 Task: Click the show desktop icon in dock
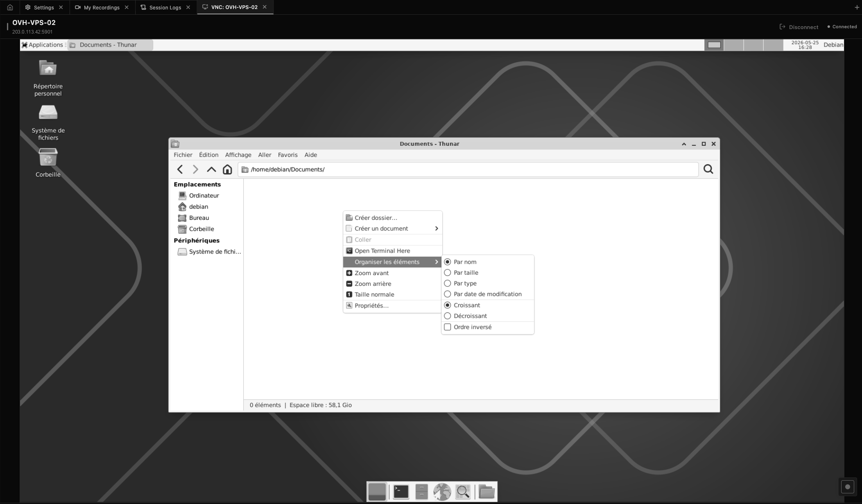pos(377,492)
